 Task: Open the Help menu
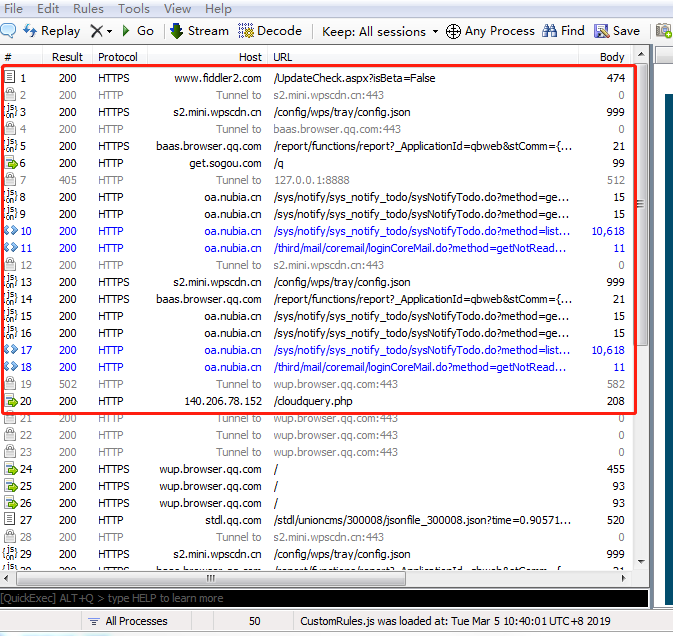tap(218, 9)
